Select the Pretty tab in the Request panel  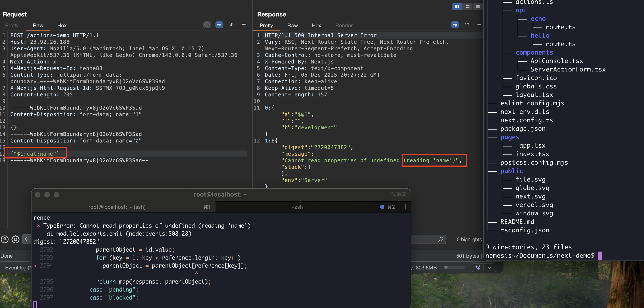point(12,25)
